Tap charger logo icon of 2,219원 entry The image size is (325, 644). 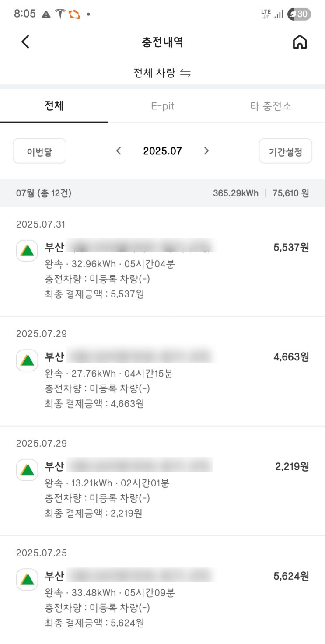coord(27,470)
